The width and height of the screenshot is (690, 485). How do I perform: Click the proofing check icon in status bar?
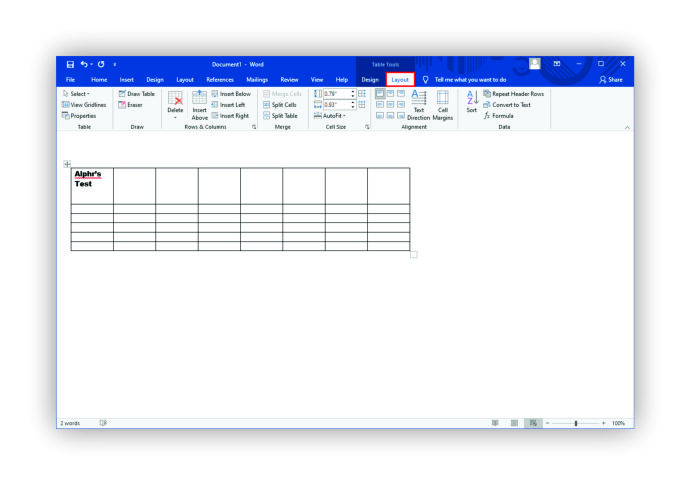pos(103,423)
